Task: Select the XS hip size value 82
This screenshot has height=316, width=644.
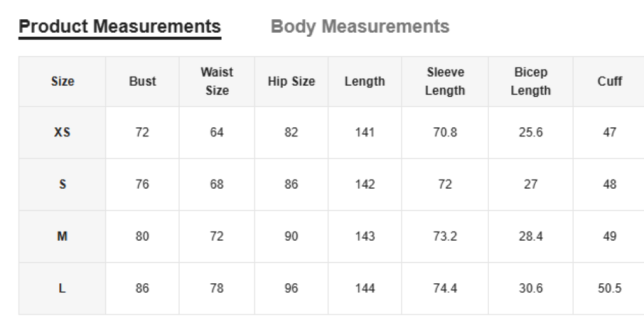Action: tap(291, 133)
